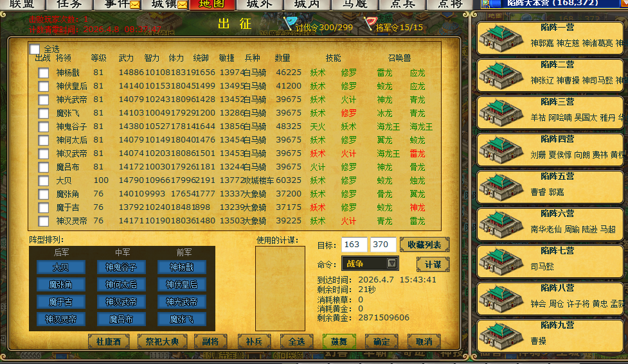Image resolution: width=628 pixels, height=364 pixels.
Task: Toggle the 全选 checkbox above the general list
Action: 35,49
